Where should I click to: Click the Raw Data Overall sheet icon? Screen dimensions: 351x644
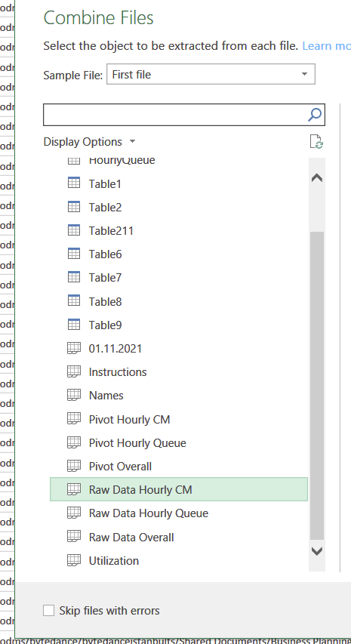(x=73, y=537)
